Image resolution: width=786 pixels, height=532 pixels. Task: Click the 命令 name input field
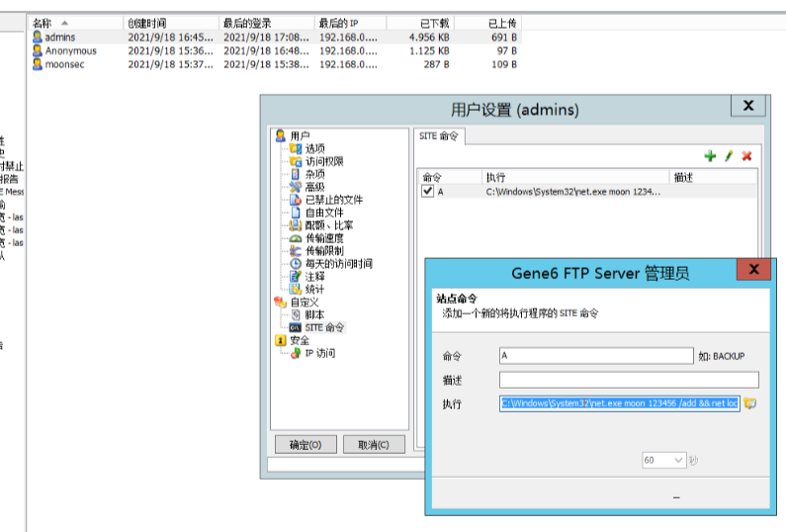click(x=596, y=355)
